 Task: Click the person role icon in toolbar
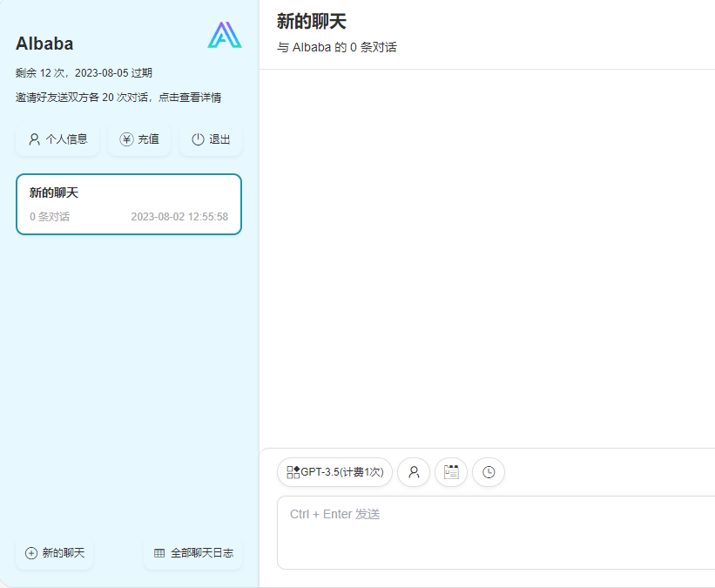pyautogui.click(x=414, y=472)
